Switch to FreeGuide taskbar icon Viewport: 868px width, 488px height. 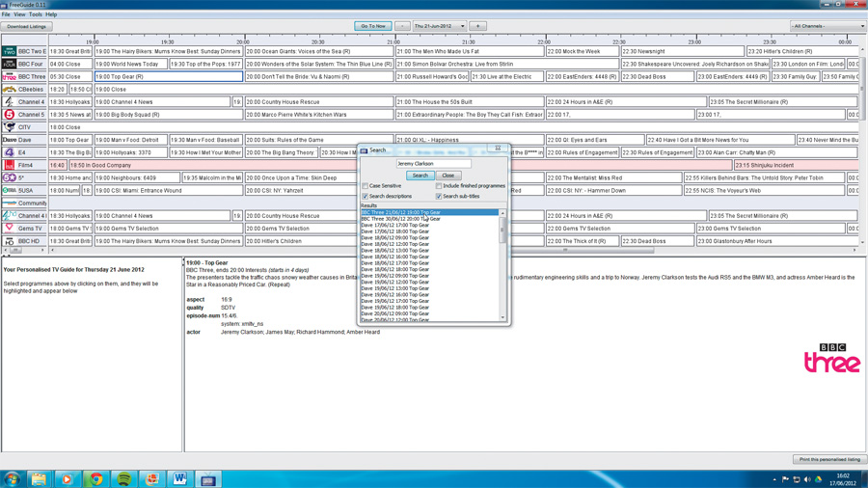point(208,479)
